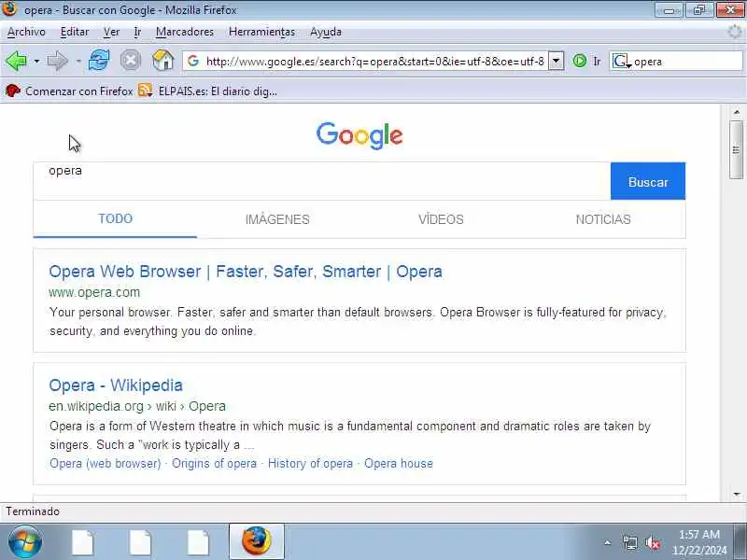
Task: Click the green Ir go button
Action: (x=586, y=61)
